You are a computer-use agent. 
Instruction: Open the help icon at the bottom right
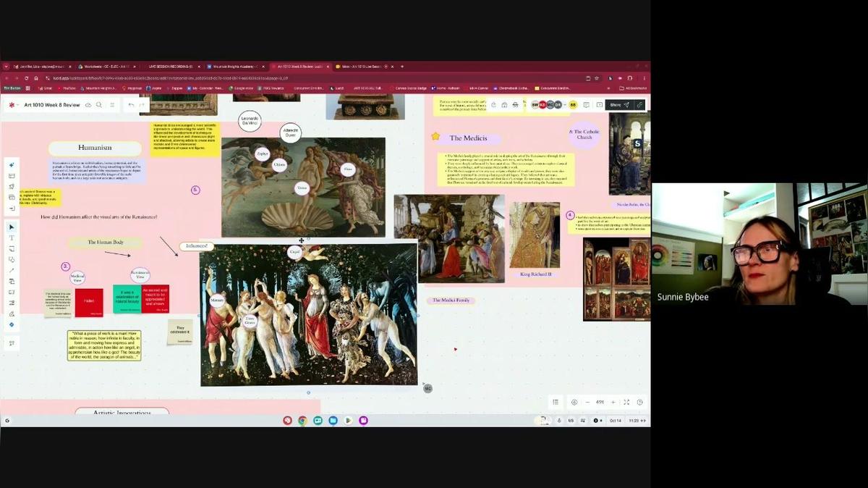639,402
